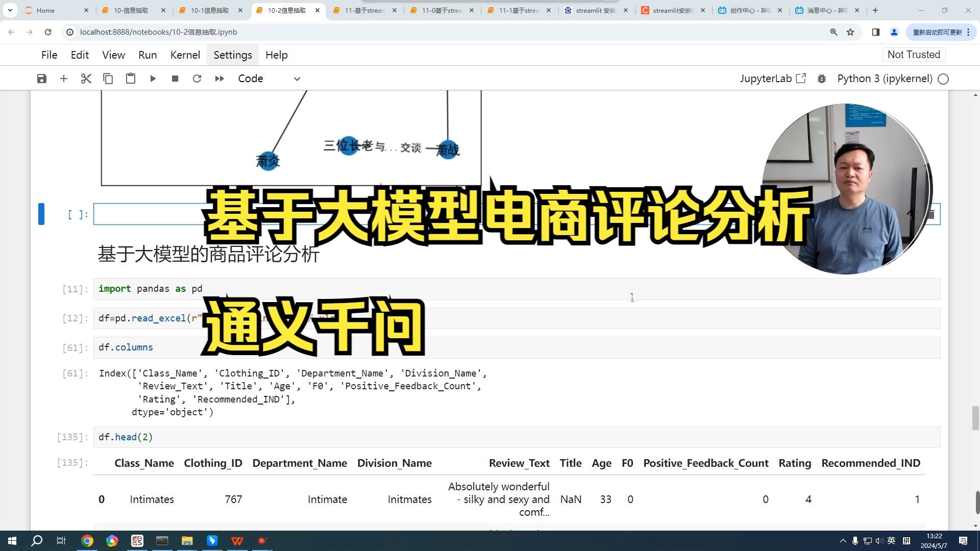The height and width of the screenshot is (551, 980).
Task: Switch to the 消息中心 tab
Action: (827, 10)
